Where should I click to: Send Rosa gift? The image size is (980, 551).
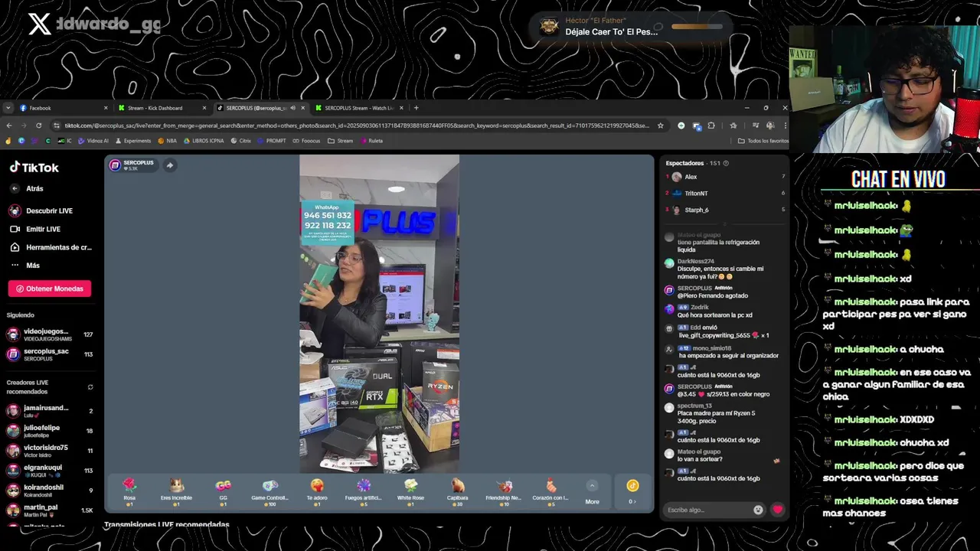pyautogui.click(x=129, y=491)
